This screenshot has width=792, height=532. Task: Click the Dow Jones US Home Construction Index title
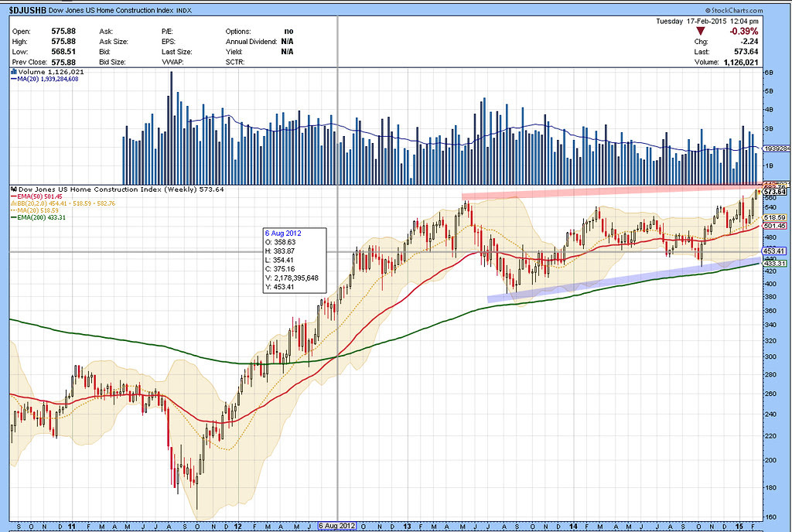111,10
